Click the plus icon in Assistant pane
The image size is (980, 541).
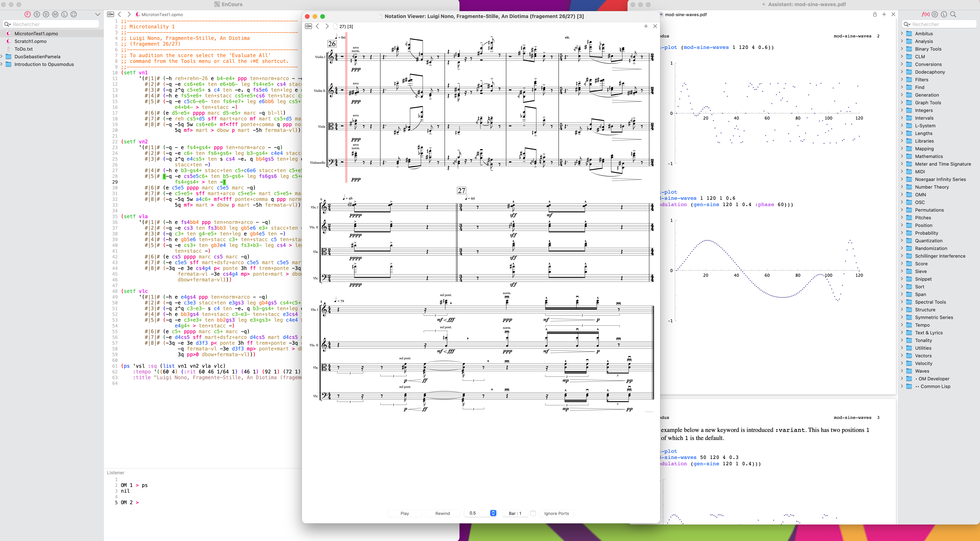[x=884, y=14]
